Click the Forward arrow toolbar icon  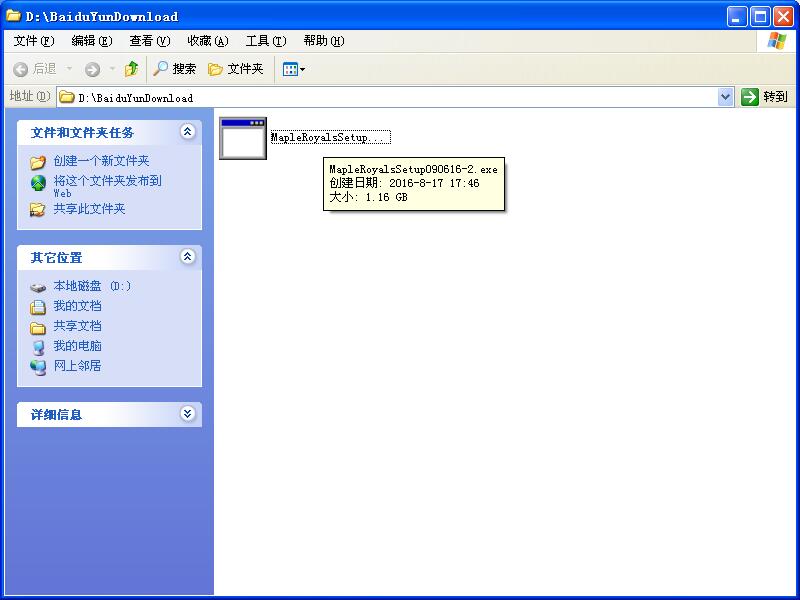[x=92, y=69]
